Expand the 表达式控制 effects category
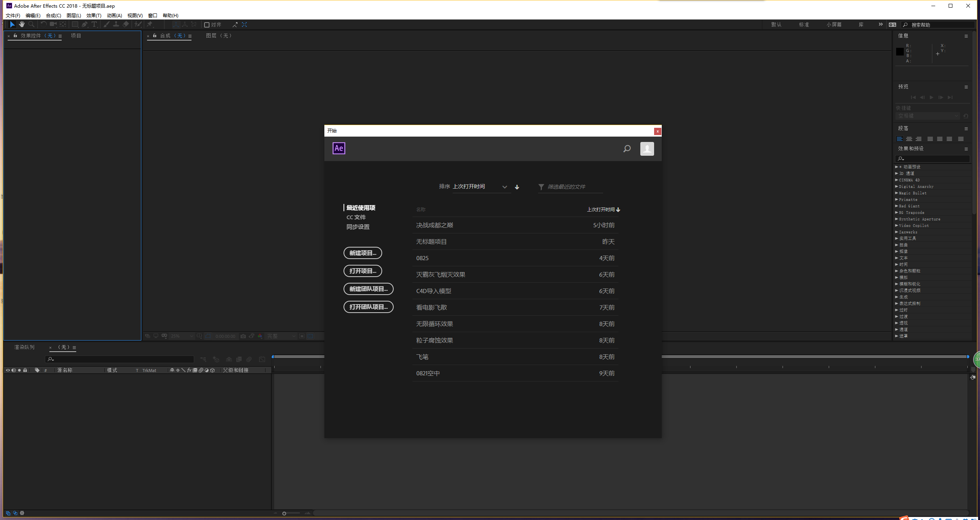 tap(897, 303)
